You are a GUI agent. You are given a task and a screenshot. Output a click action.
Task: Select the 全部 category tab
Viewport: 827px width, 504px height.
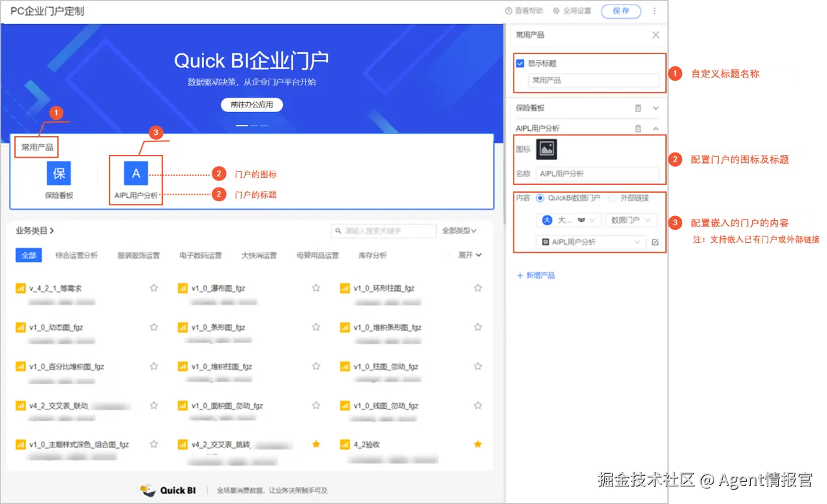[29, 255]
